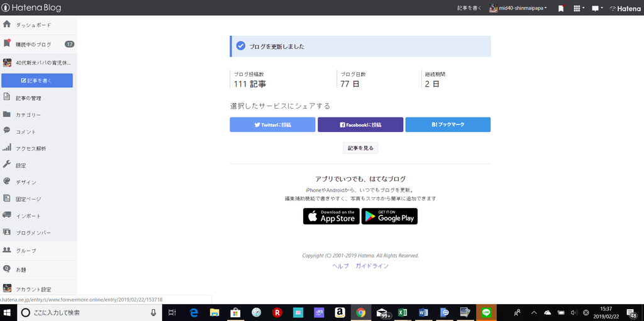Click the Google Play badge
The width and height of the screenshot is (644, 321).
389,216
